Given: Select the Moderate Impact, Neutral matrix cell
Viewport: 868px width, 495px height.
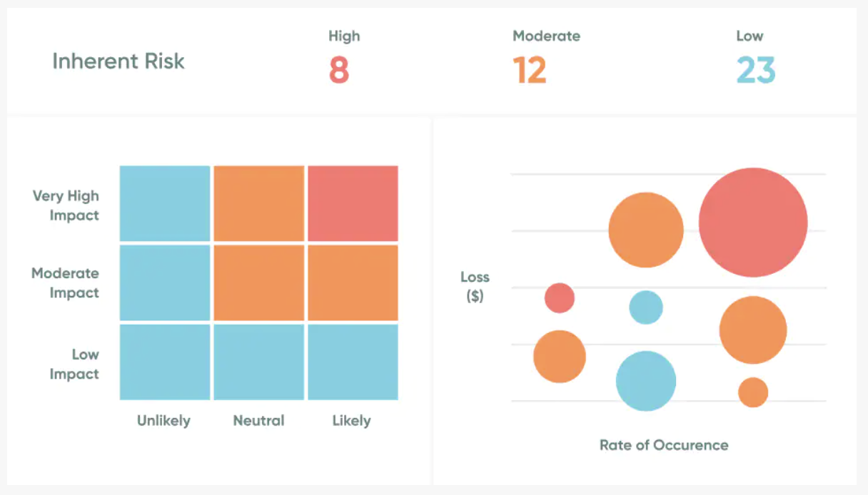Looking at the screenshot, I should 258,282.
